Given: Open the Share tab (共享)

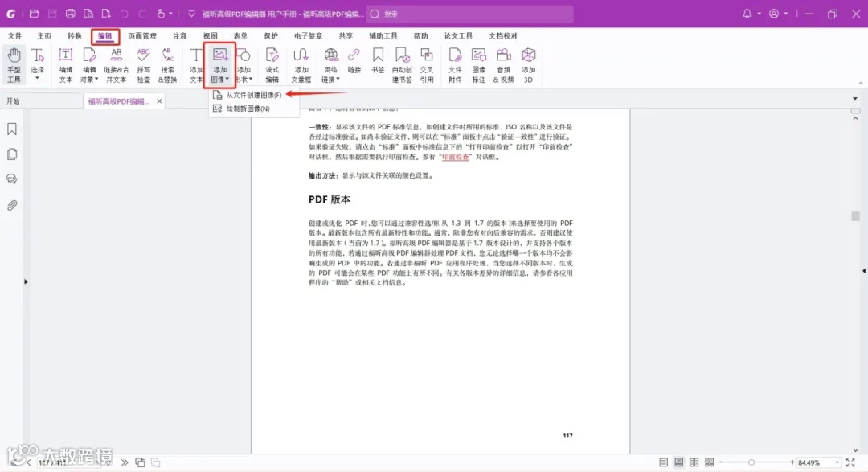Looking at the screenshot, I should click(x=346, y=35).
